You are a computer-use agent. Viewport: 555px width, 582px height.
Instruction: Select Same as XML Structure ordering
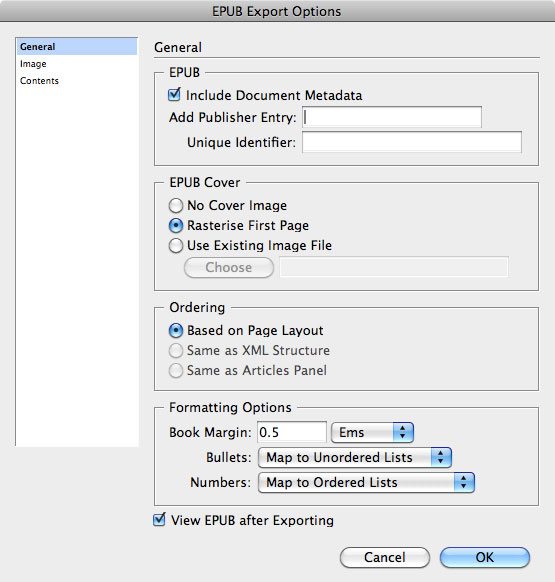(176, 350)
